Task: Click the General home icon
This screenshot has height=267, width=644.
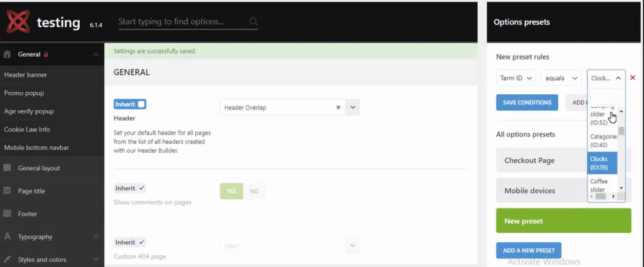Action: [7, 54]
